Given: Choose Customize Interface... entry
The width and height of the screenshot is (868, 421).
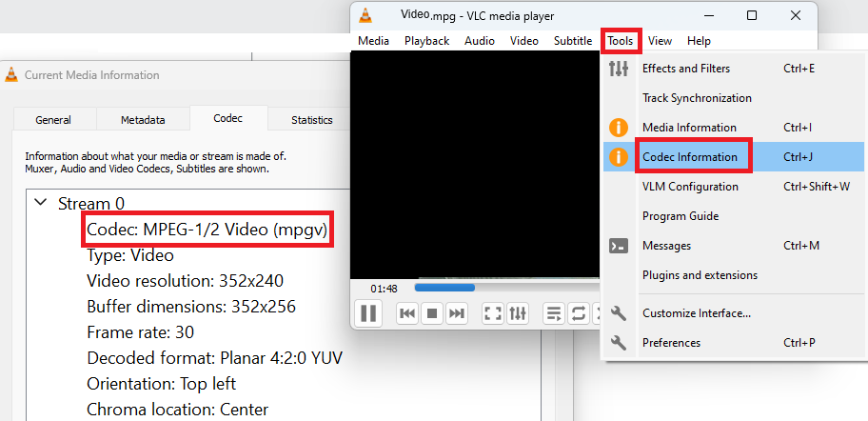Looking at the screenshot, I should coord(735,313).
